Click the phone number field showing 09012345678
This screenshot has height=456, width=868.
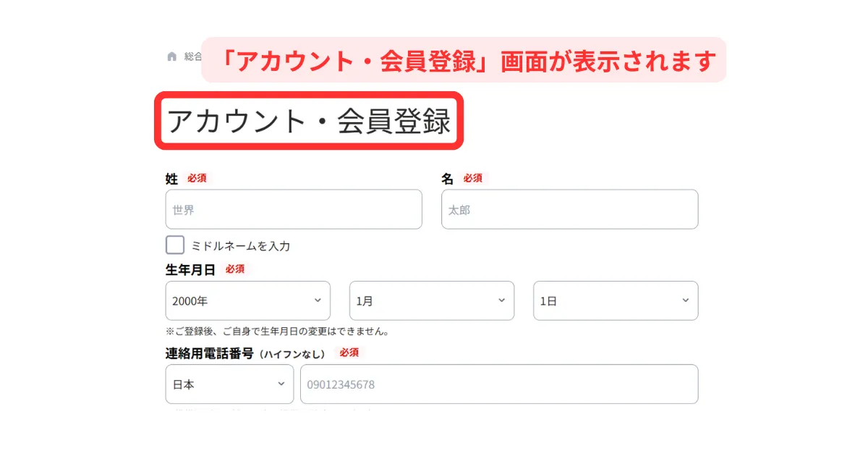pos(499,384)
